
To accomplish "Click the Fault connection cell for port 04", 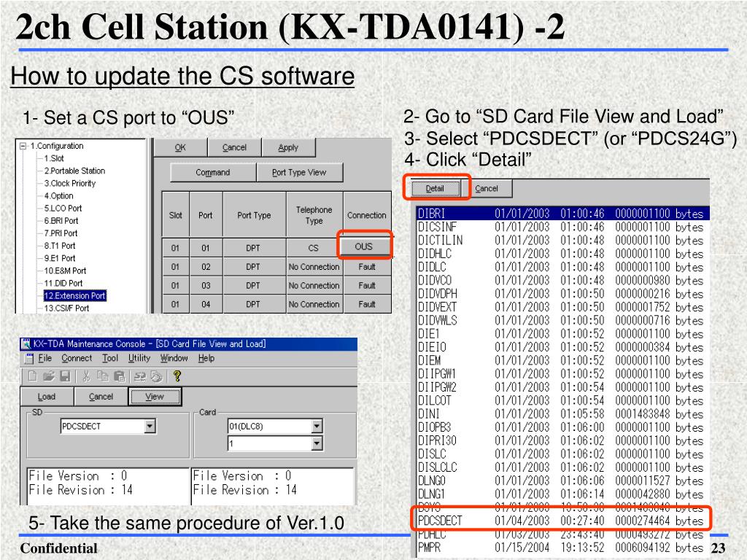I will pyautogui.click(x=367, y=304).
